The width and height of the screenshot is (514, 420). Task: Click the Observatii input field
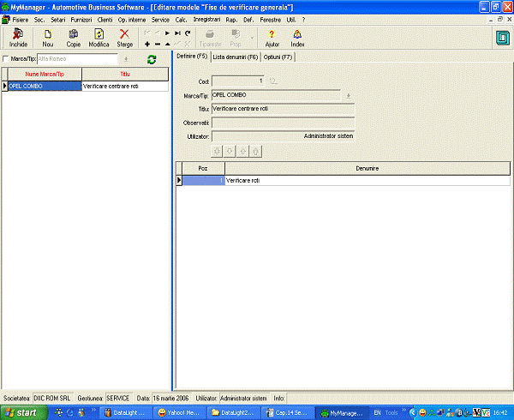283,123
